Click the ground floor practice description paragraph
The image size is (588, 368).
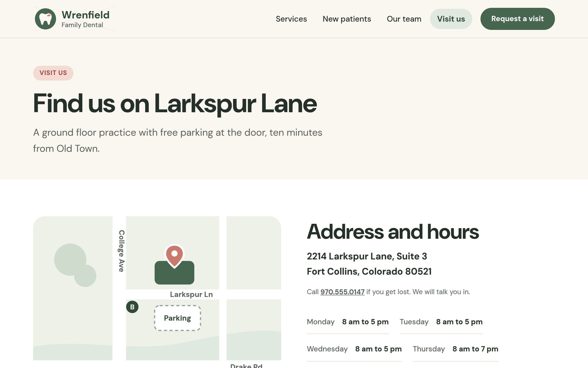click(x=178, y=141)
